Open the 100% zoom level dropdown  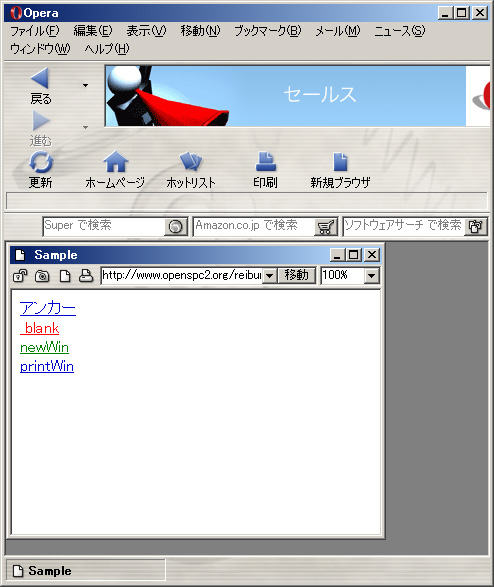click(x=371, y=276)
